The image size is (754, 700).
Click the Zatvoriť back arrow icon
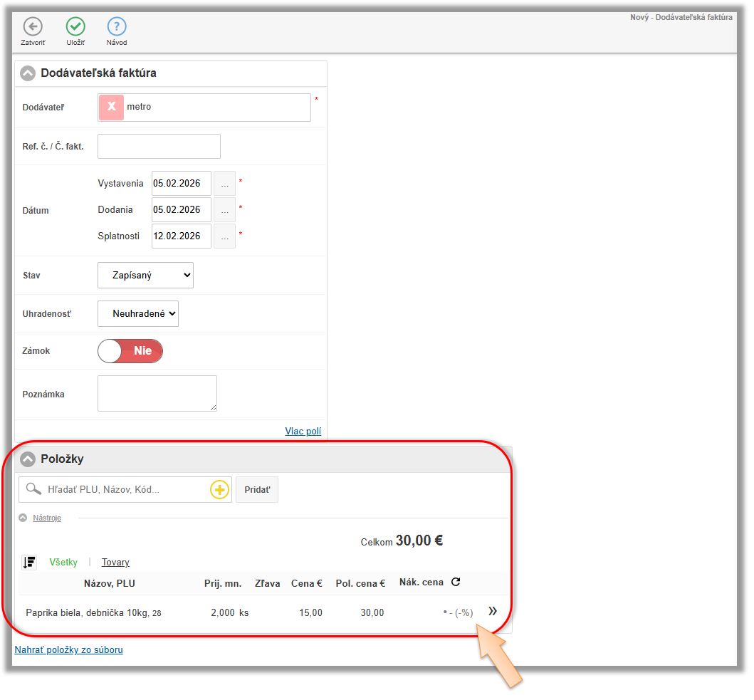pyautogui.click(x=33, y=27)
